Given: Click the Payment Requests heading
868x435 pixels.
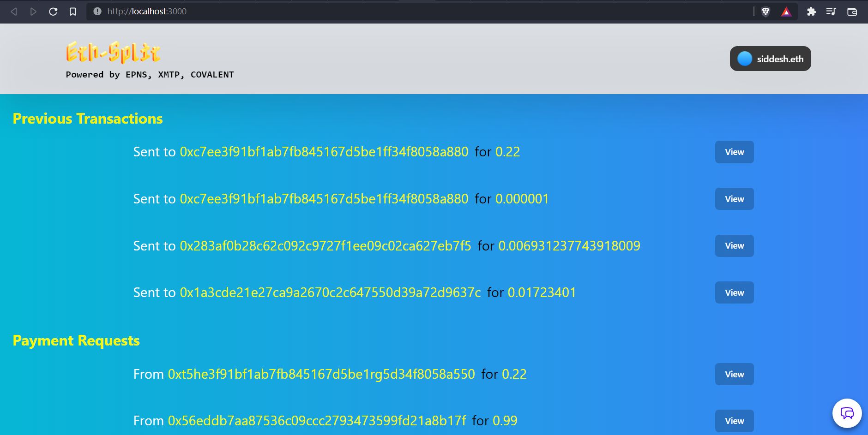Looking at the screenshot, I should tap(76, 340).
